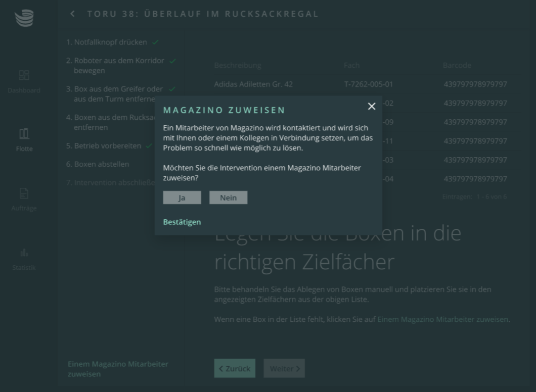The height and width of the screenshot is (392, 536).
Task: Click the Magazino logo icon
Action: (x=24, y=18)
